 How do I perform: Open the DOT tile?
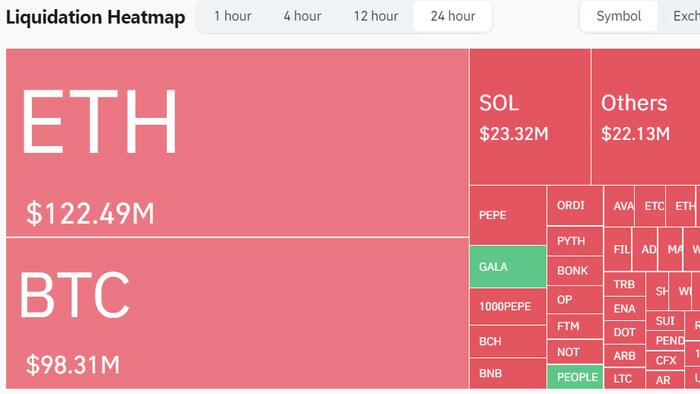pyautogui.click(x=624, y=332)
